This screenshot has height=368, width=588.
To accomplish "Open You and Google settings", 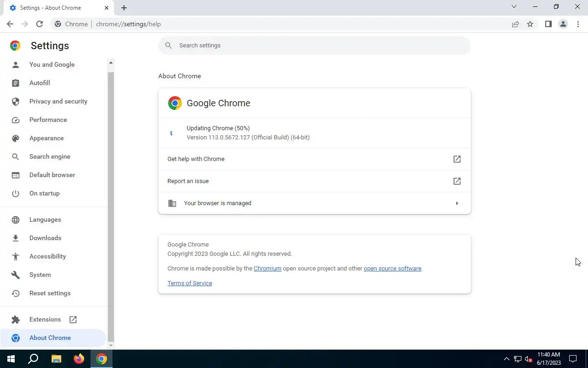I will pyautogui.click(x=52, y=64).
